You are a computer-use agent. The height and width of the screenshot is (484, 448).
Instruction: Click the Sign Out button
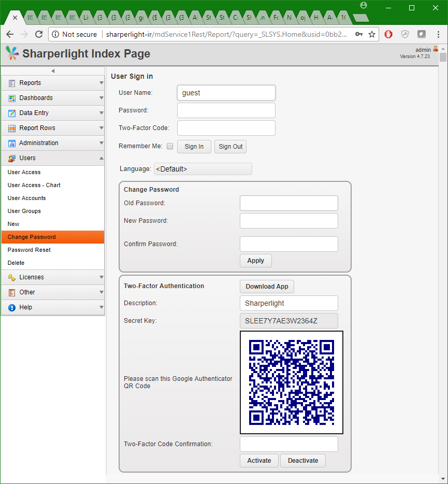[x=230, y=147]
